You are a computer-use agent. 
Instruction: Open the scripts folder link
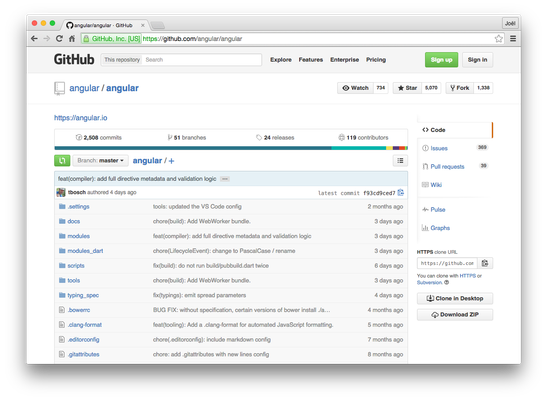pyautogui.click(x=76, y=266)
